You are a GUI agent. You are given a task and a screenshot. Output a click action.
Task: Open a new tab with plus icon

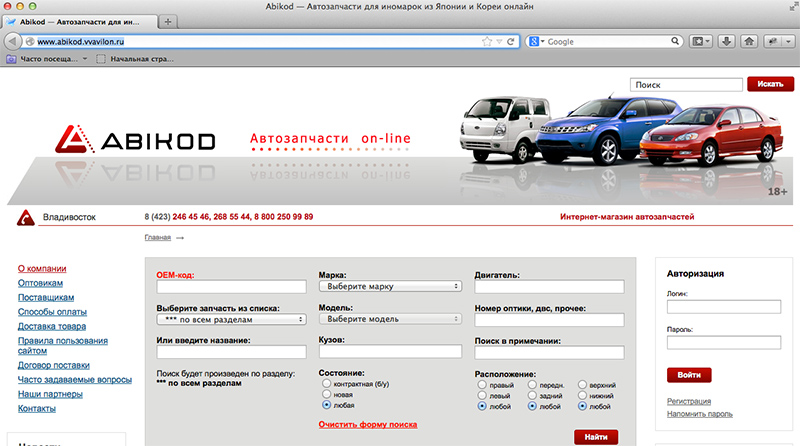[169, 21]
